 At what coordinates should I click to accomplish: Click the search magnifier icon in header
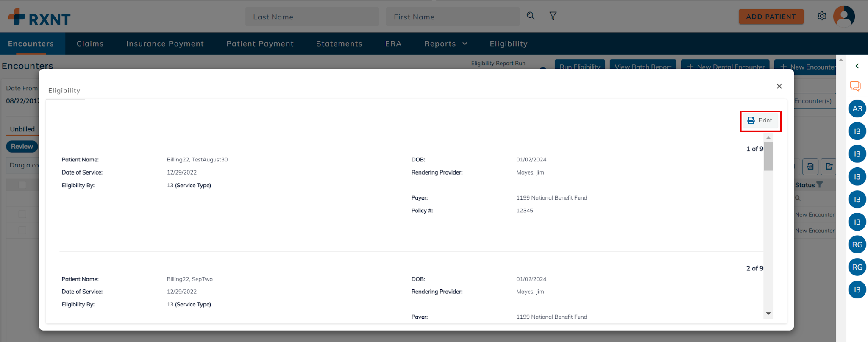tap(531, 16)
